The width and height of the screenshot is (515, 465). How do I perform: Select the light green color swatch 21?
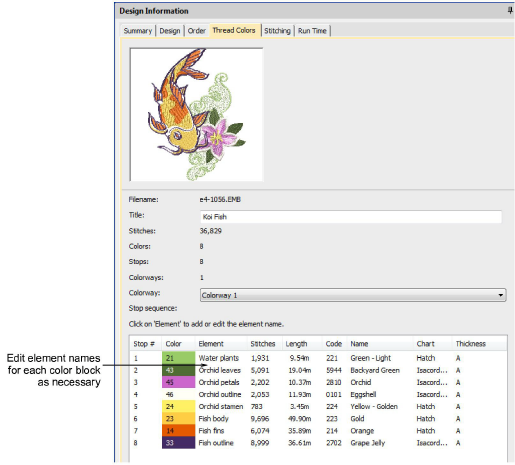(178, 358)
